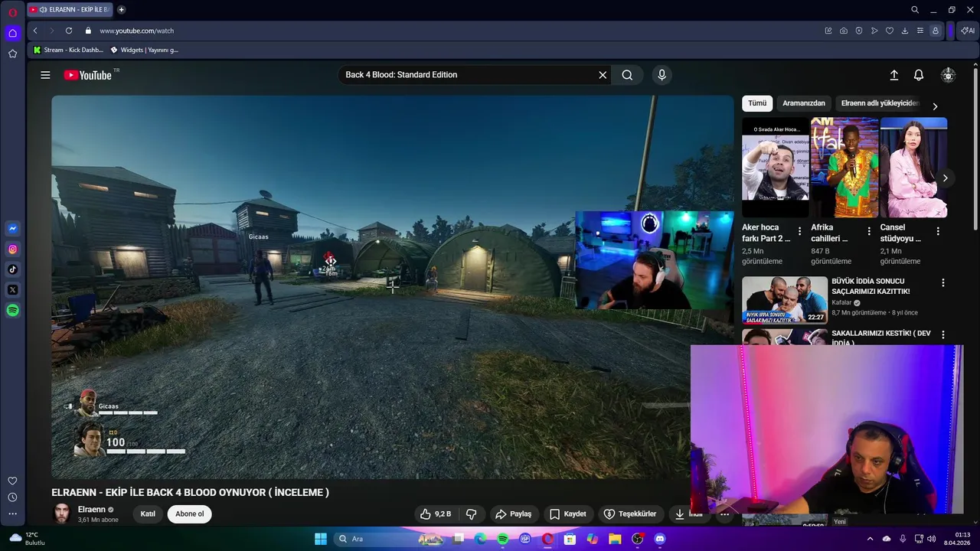980x551 pixels.
Task: Open YouTube notifications bell
Action: tap(919, 75)
